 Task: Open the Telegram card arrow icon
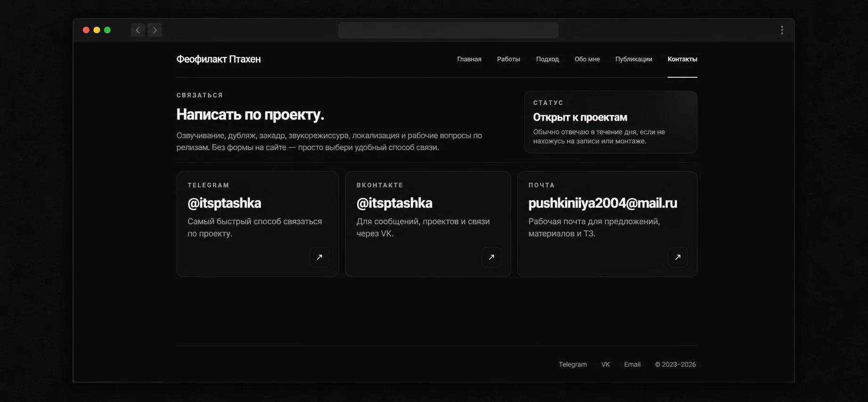319,257
